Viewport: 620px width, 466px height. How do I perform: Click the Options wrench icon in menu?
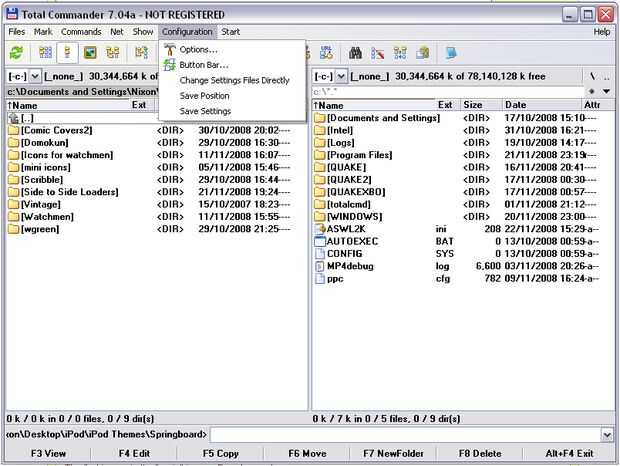coord(170,49)
